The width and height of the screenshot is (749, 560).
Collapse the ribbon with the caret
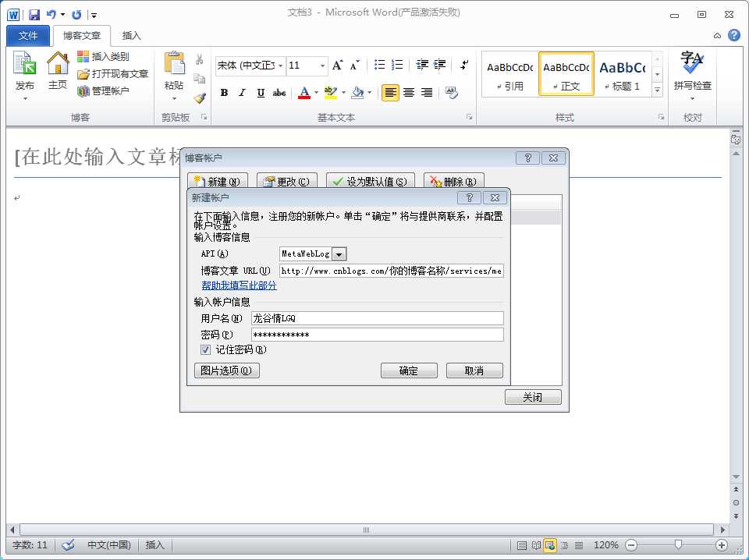717,35
